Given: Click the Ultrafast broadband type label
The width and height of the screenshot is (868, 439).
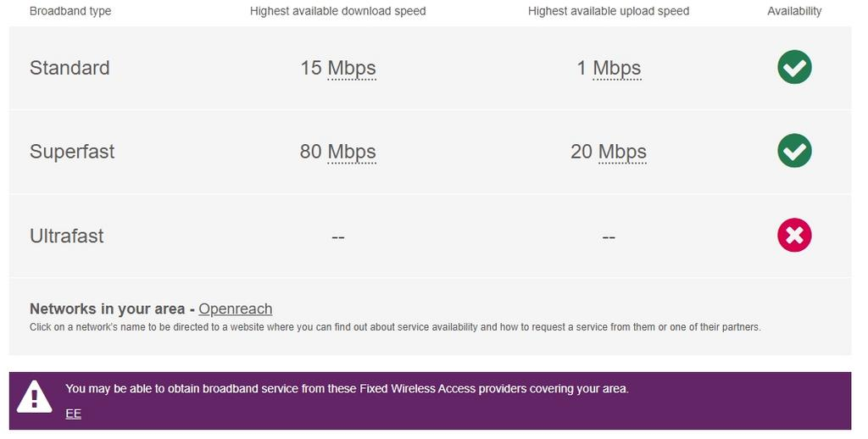Looking at the screenshot, I should click(67, 236).
